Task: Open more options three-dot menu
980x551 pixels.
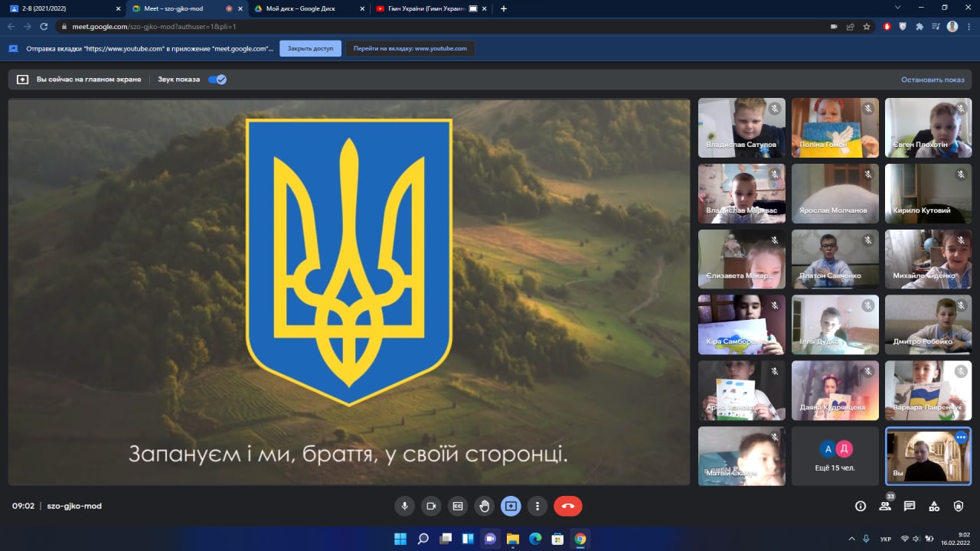Action: (x=537, y=506)
